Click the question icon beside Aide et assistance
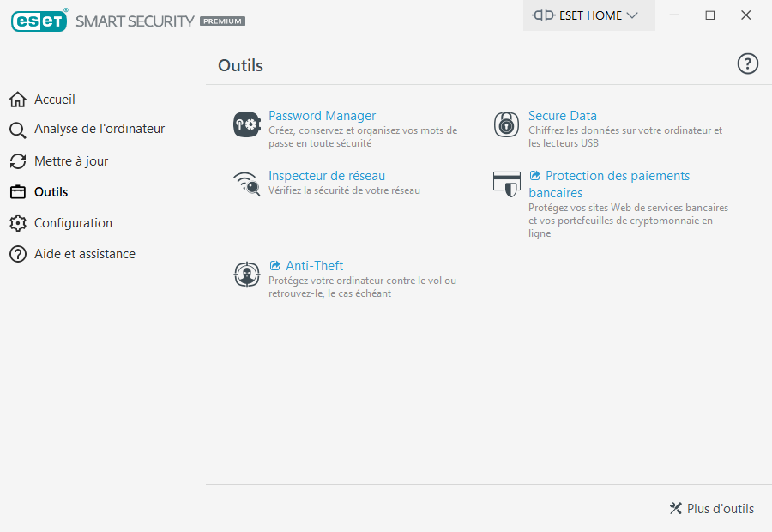 pos(18,254)
